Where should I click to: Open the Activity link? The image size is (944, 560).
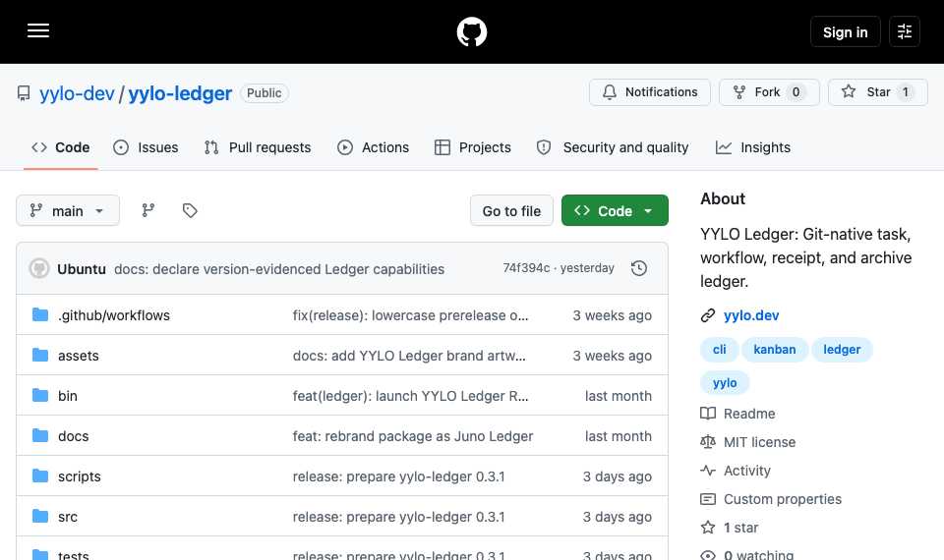[x=746, y=471]
